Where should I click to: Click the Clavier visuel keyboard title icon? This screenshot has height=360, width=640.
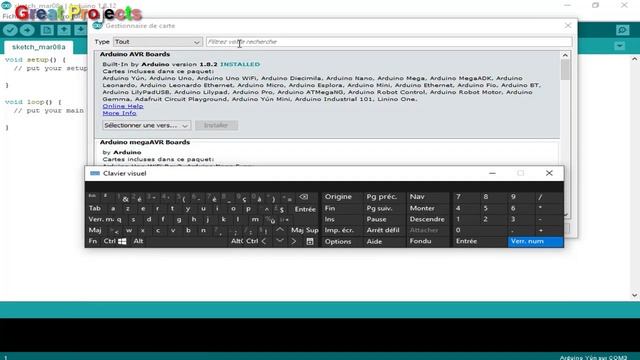click(x=95, y=173)
